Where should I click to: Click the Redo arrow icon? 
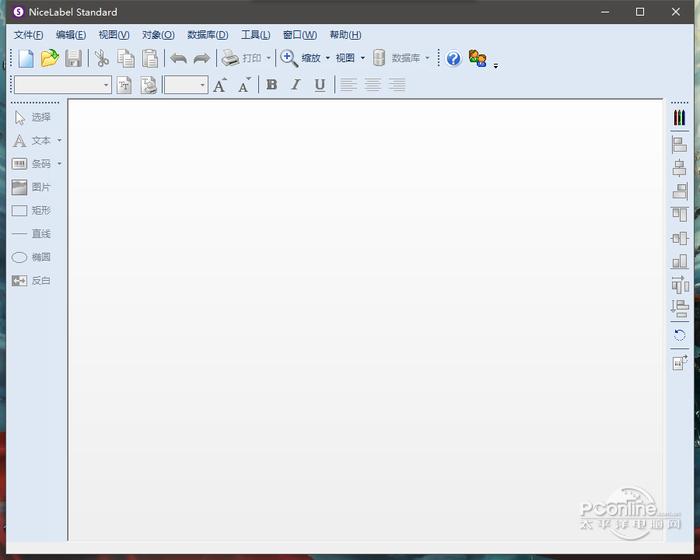(202, 59)
